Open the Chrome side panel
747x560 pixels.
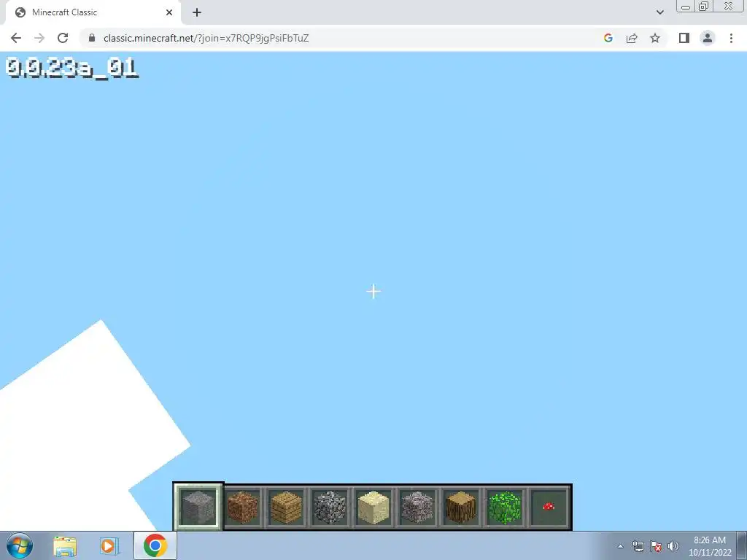pos(684,38)
